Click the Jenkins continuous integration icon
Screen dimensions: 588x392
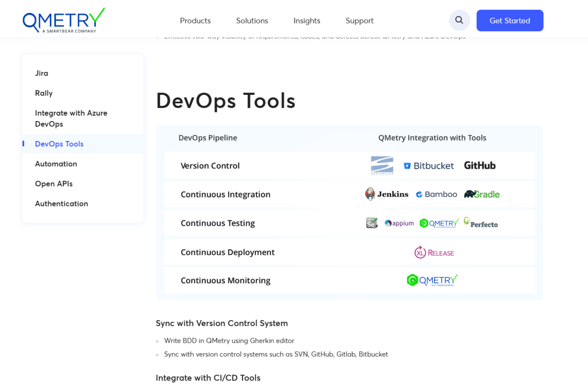[386, 194]
